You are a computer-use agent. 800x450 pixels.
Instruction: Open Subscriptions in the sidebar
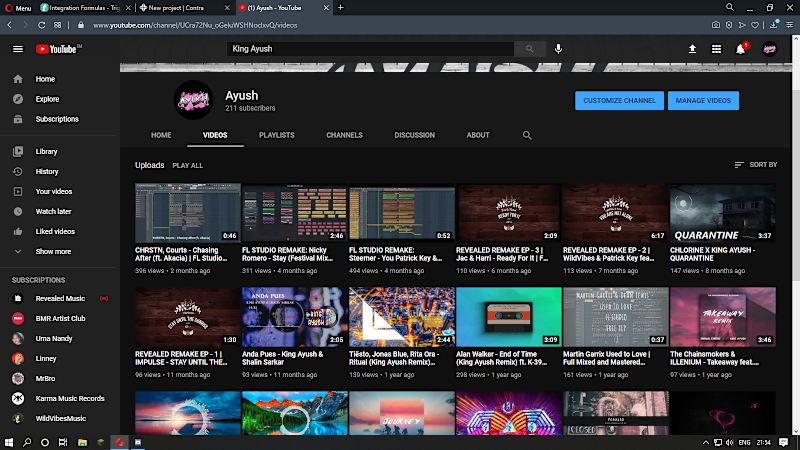click(59, 119)
